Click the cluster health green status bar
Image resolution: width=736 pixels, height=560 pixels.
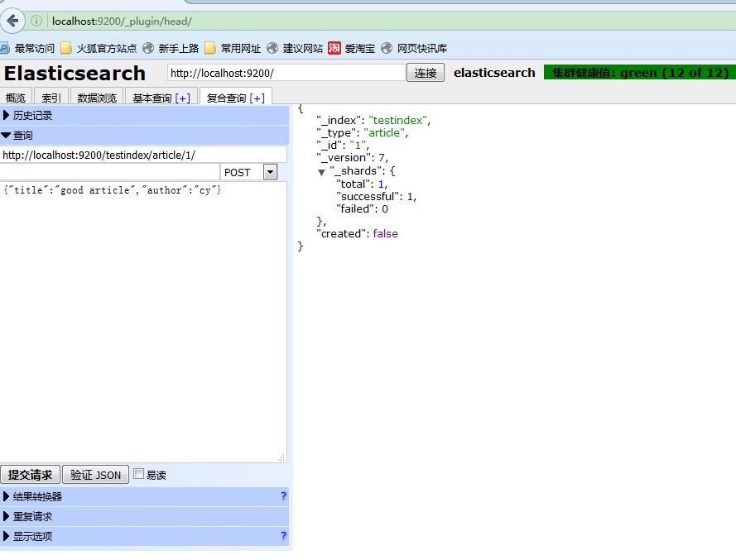[x=640, y=73]
